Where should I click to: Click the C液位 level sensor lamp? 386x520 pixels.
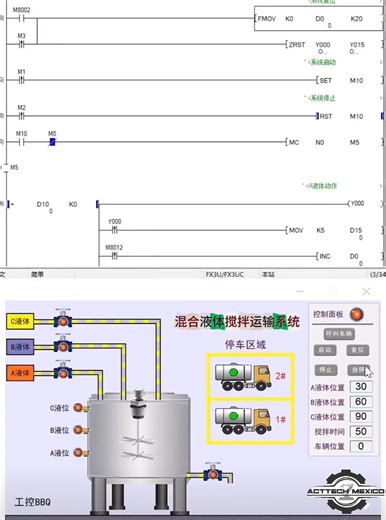[78, 408]
